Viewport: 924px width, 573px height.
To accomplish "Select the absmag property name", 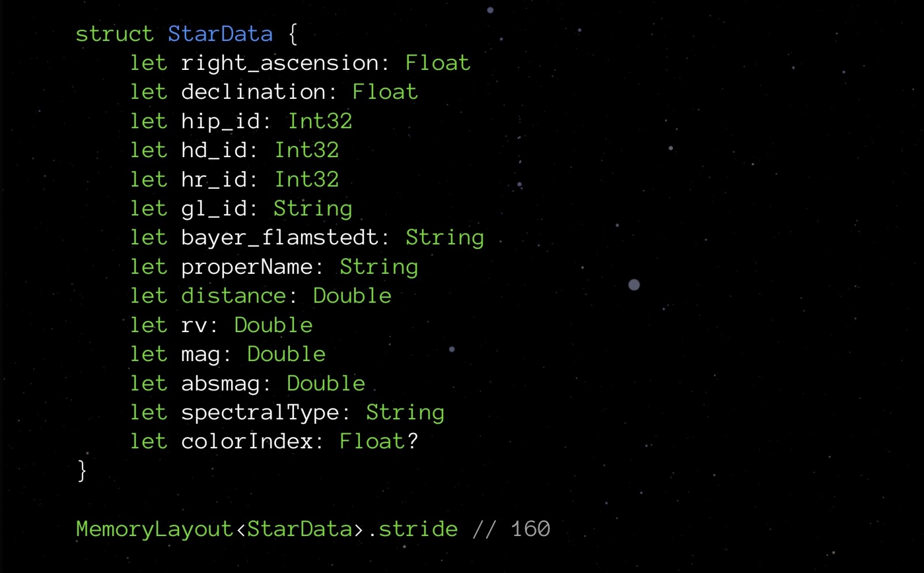I will 221,384.
